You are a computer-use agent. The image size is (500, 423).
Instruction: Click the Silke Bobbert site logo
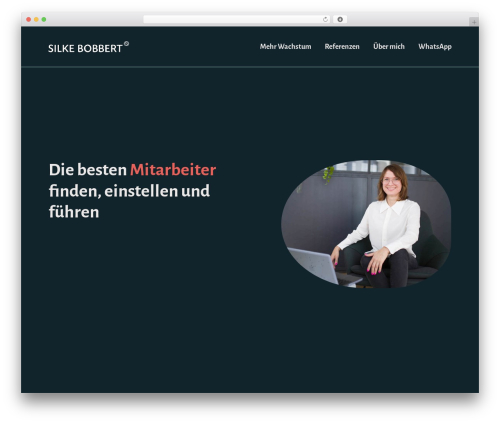point(88,48)
